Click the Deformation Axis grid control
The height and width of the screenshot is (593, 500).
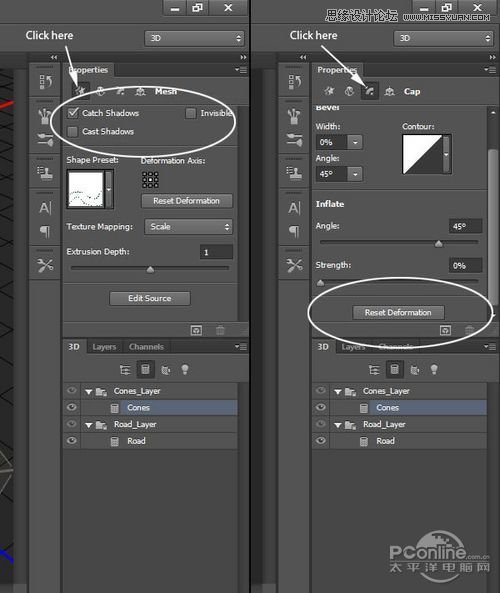tap(150, 180)
